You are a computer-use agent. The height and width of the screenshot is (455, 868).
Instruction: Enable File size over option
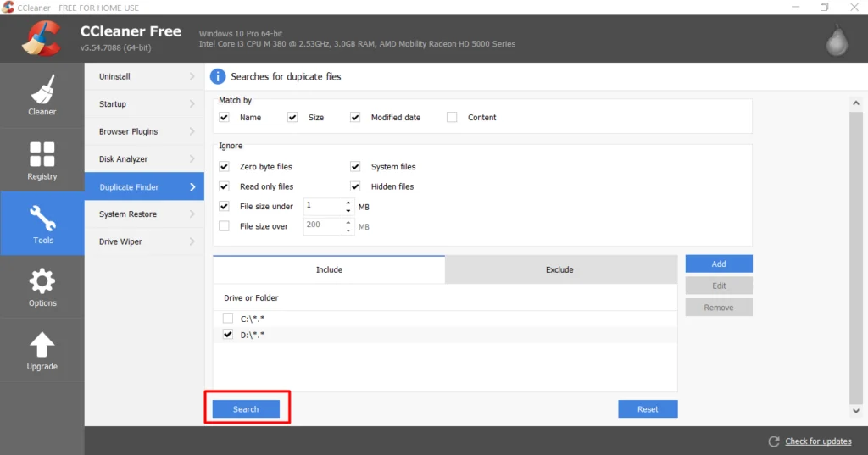224,226
